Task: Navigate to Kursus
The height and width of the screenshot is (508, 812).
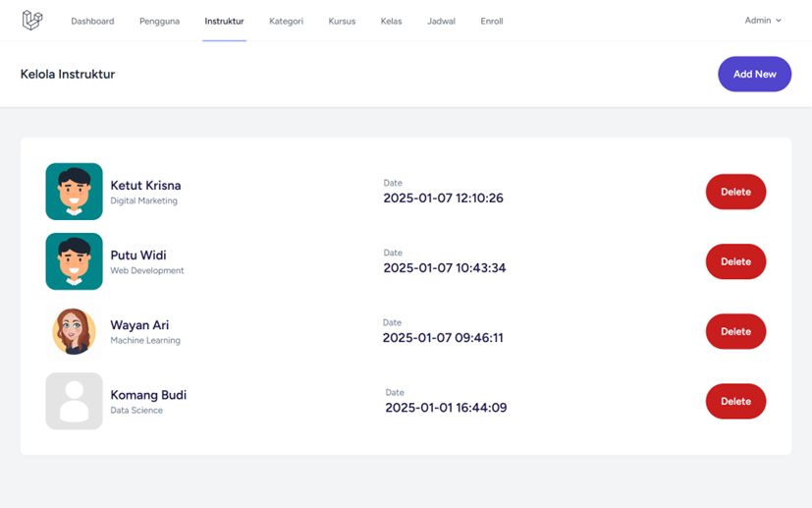Action: [342, 22]
